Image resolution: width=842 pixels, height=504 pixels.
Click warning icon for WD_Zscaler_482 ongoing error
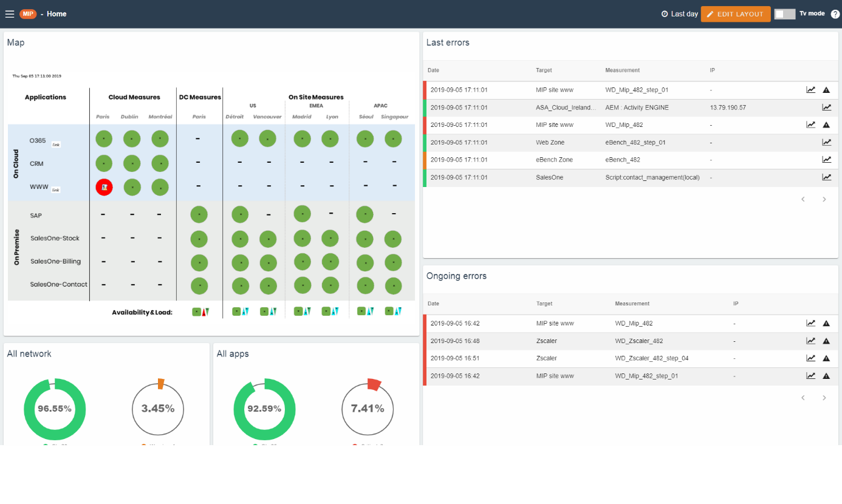pyautogui.click(x=826, y=341)
